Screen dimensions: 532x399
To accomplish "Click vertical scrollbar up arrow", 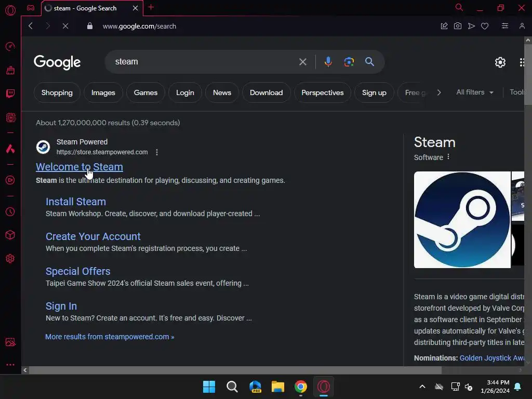I will click(528, 40).
